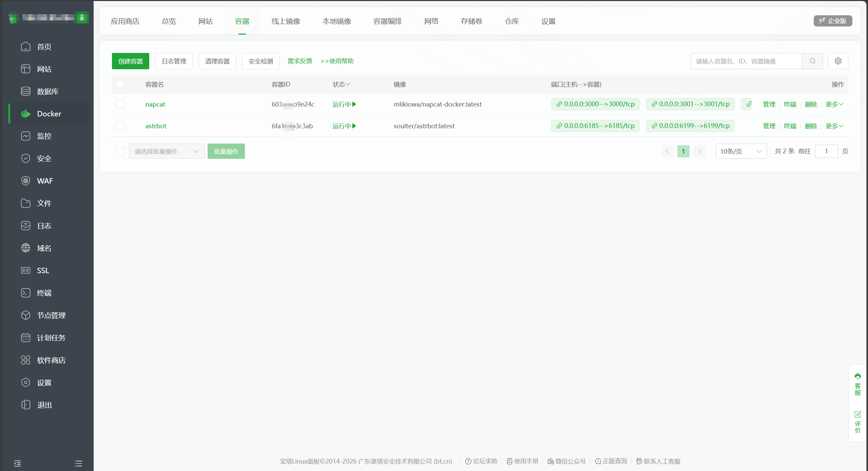Expand the 10条/页 page size dropdown
The image size is (868, 471).
click(x=741, y=151)
